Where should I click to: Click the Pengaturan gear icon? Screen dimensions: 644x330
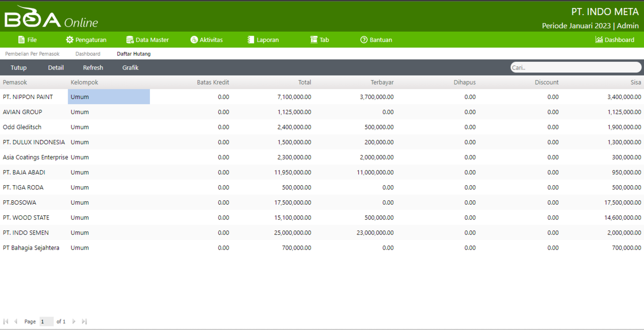click(70, 40)
